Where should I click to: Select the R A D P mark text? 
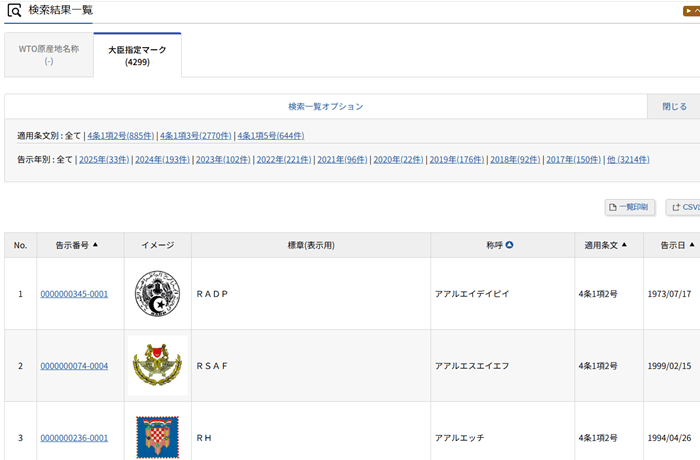pyautogui.click(x=212, y=294)
